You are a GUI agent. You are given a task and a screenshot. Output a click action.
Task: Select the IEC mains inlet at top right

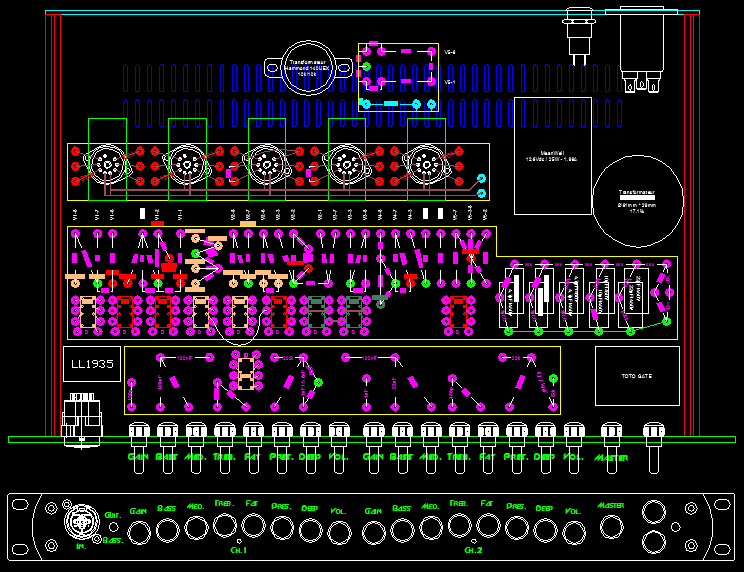pos(641,49)
